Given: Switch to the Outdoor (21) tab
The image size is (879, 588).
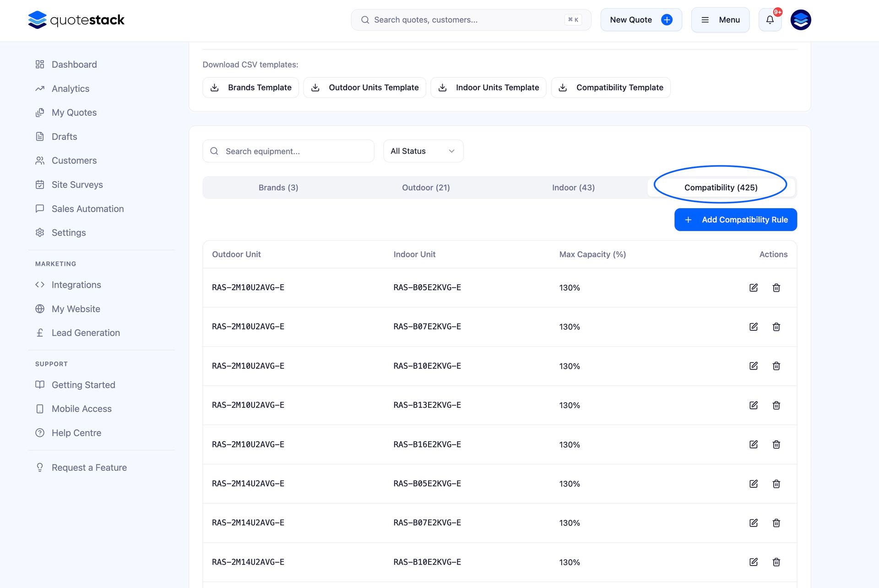Looking at the screenshot, I should pyautogui.click(x=425, y=188).
